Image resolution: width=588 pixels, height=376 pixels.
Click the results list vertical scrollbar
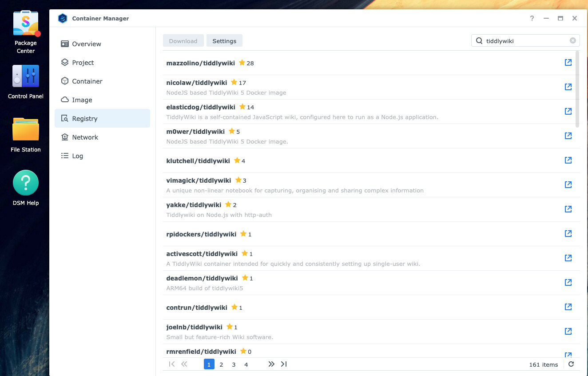coord(577,89)
